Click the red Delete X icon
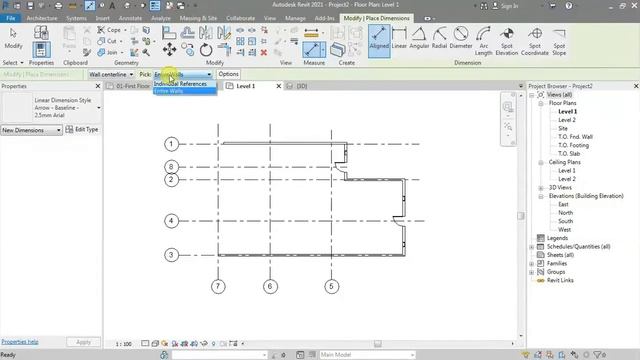 [x=264, y=53]
